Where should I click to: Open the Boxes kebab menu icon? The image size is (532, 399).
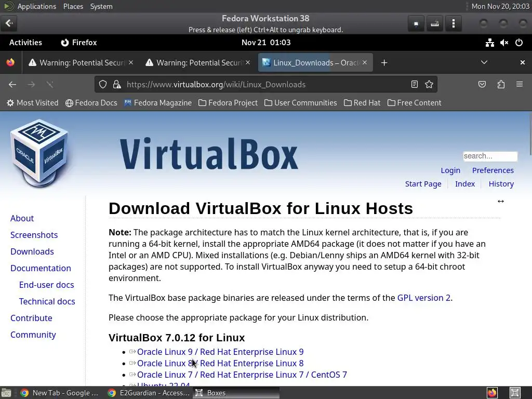(x=453, y=23)
